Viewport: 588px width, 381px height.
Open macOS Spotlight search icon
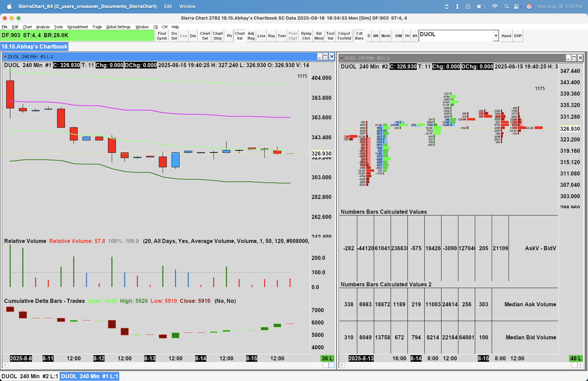(x=507, y=6)
